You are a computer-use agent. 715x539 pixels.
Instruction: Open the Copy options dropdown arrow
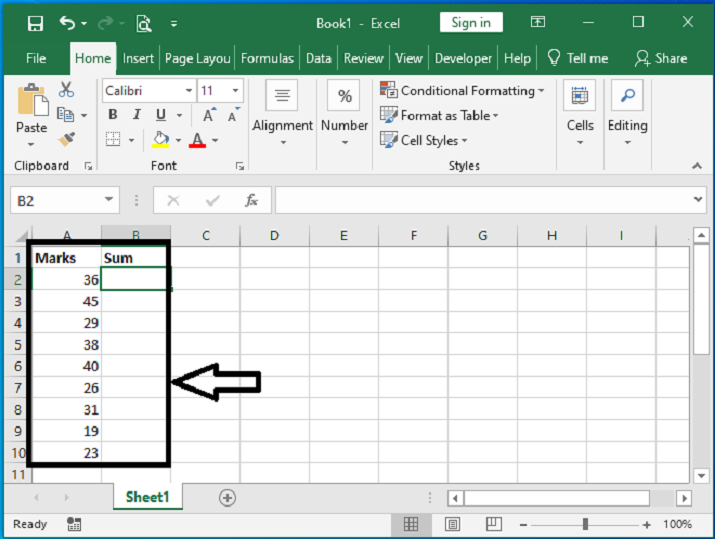click(x=84, y=115)
